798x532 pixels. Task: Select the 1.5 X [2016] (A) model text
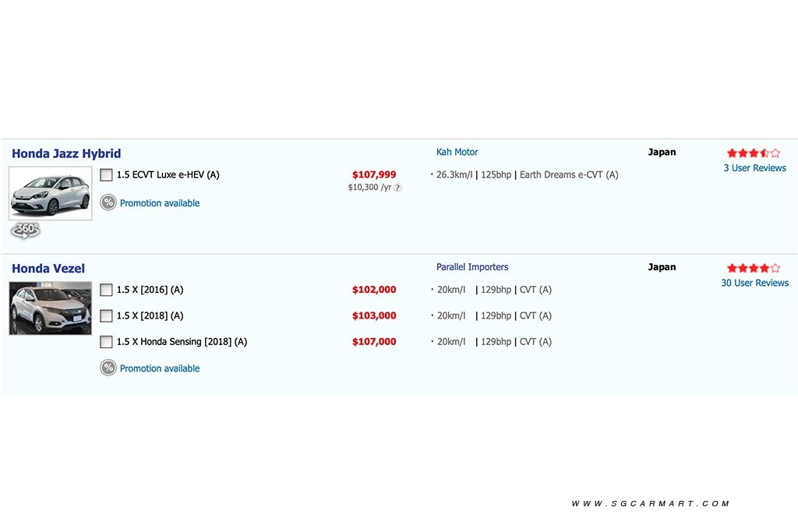click(150, 290)
